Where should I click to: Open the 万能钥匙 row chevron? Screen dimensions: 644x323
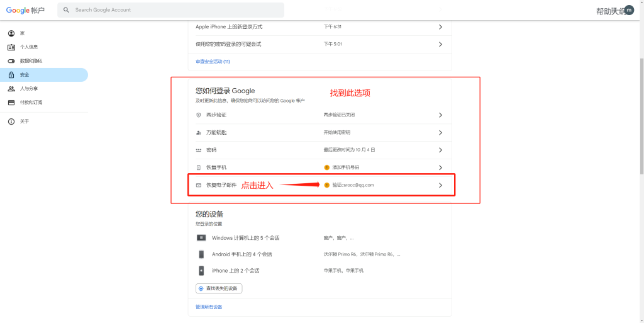[x=440, y=133]
